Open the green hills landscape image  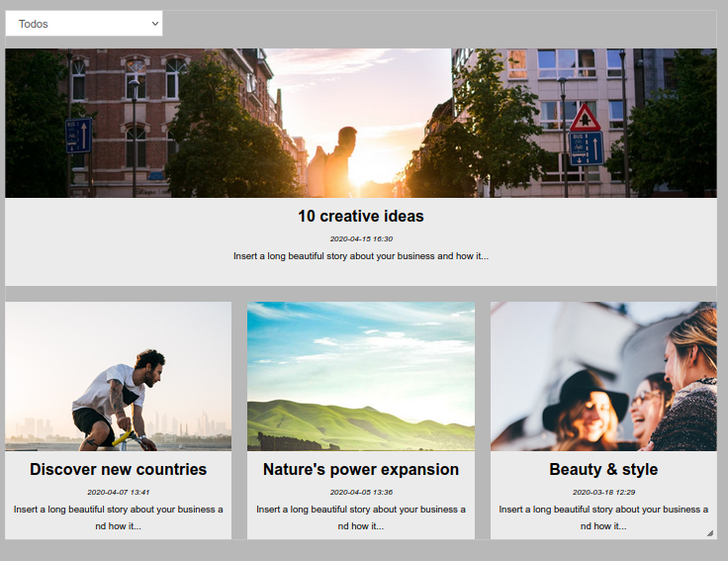(x=361, y=376)
